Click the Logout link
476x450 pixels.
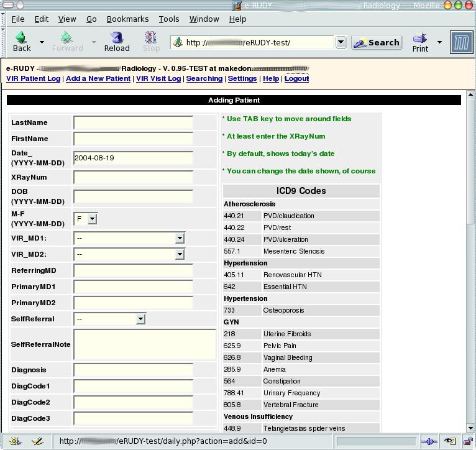296,78
